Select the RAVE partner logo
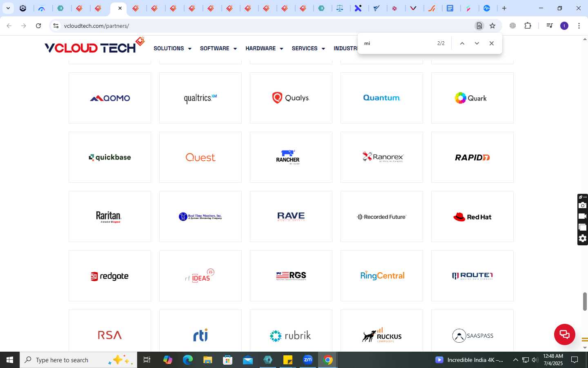Viewport: 588px width, 368px height. (291, 217)
